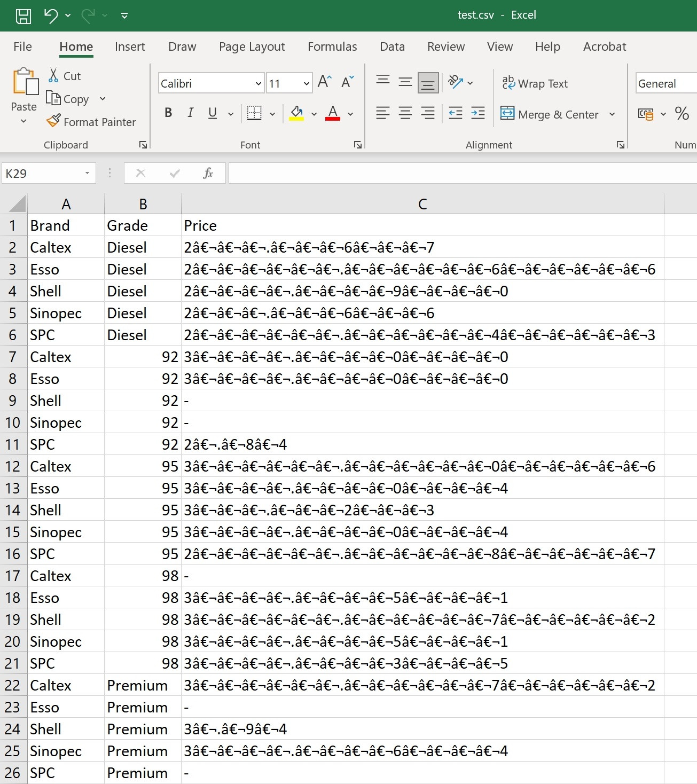Apply red Font Color A
697x784 pixels.
[333, 113]
